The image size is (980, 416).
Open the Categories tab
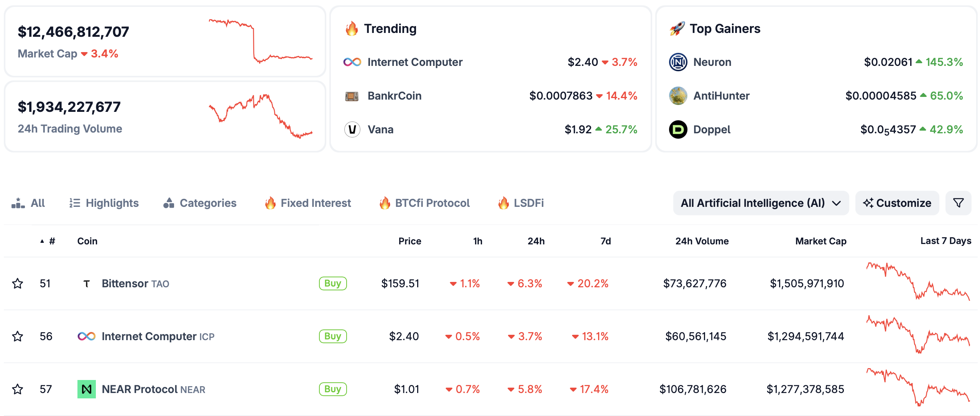tap(200, 203)
